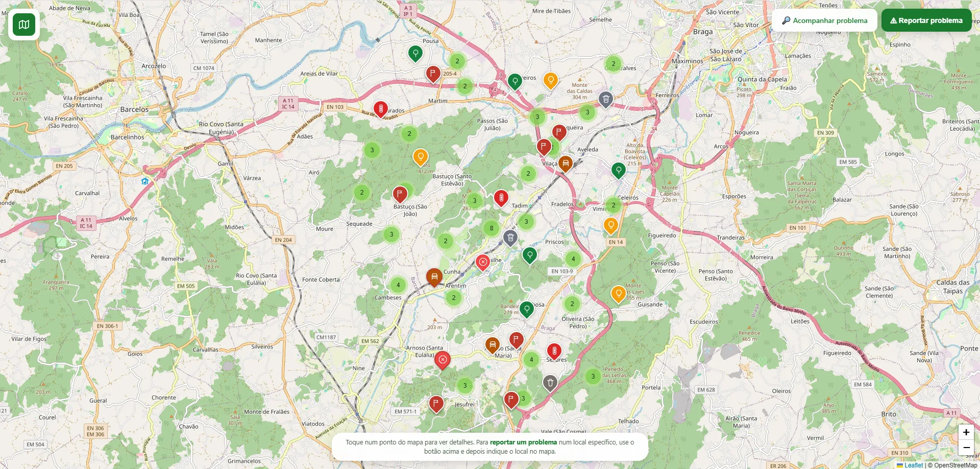The height and width of the screenshot is (469, 980).
Task: Expand cluster 2 above Martim
Action: point(465,86)
